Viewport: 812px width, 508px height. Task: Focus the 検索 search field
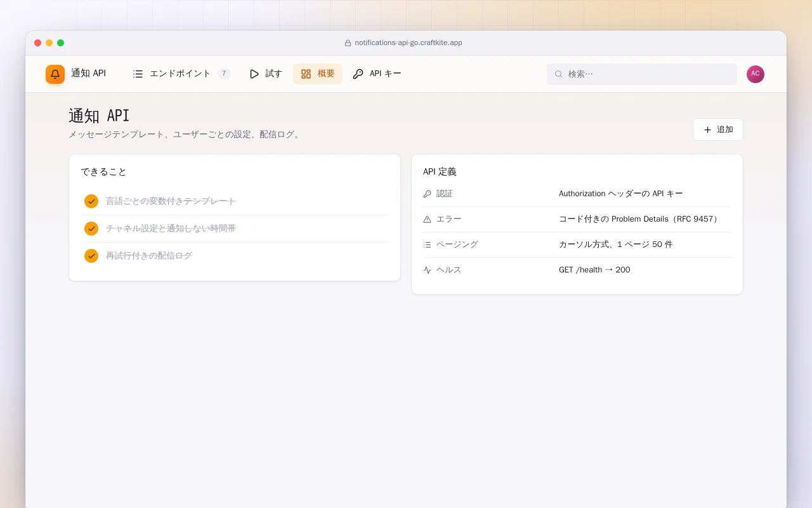[x=642, y=74]
